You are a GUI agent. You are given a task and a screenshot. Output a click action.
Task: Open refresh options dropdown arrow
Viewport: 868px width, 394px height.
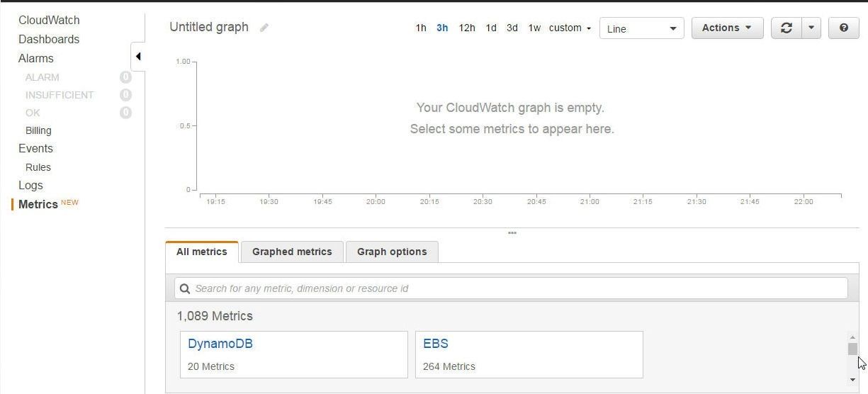pos(811,28)
